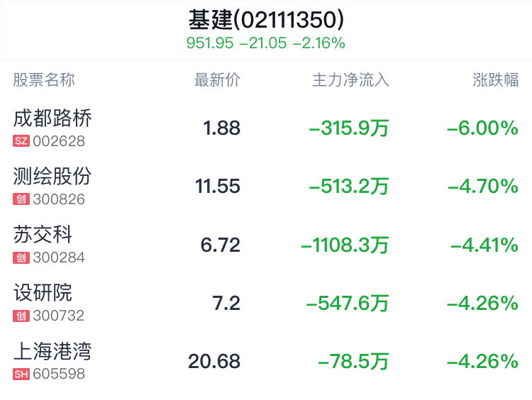Click the sector index value 951.95

(x=210, y=43)
